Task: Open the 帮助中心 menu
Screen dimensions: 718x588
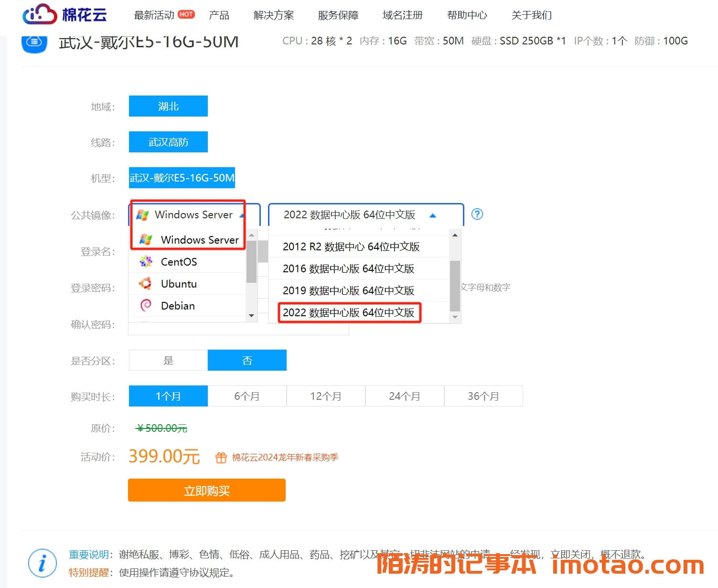Action: tap(467, 15)
